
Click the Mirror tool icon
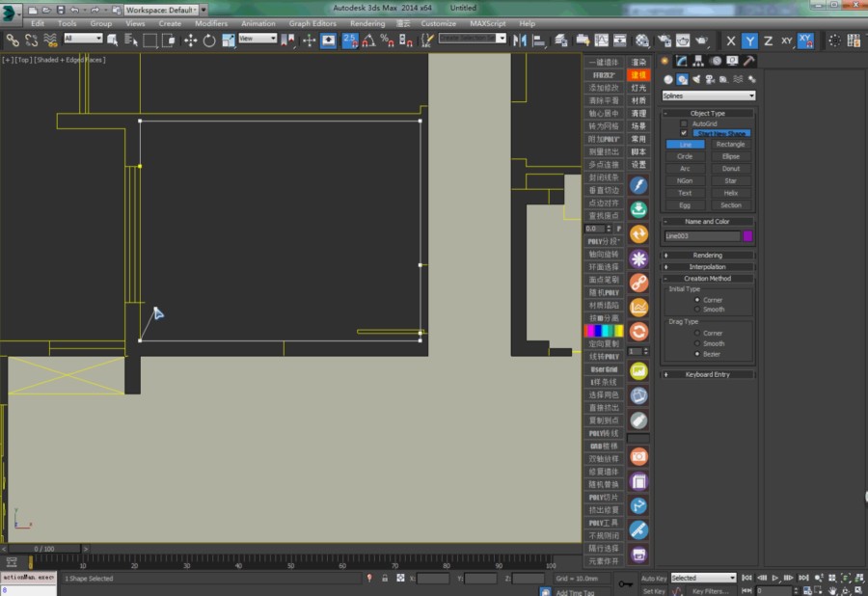click(x=521, y=41)
